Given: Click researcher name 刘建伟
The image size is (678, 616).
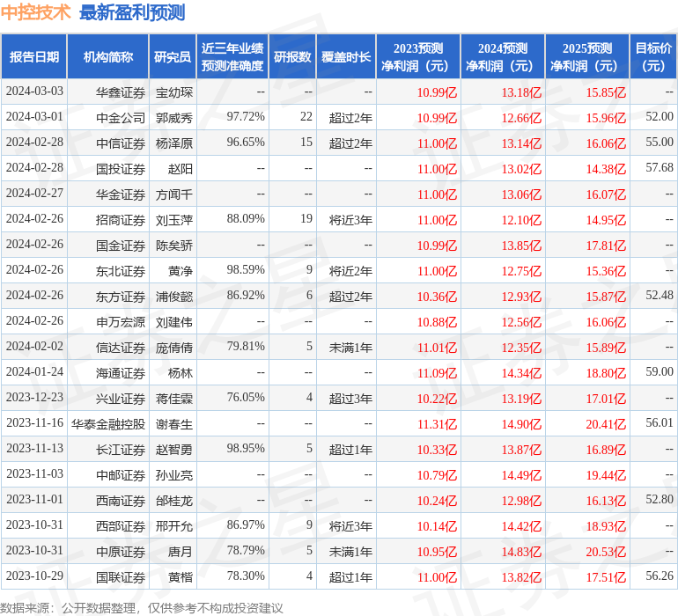Looking at the screenshot, I should [x=173, y=322].
